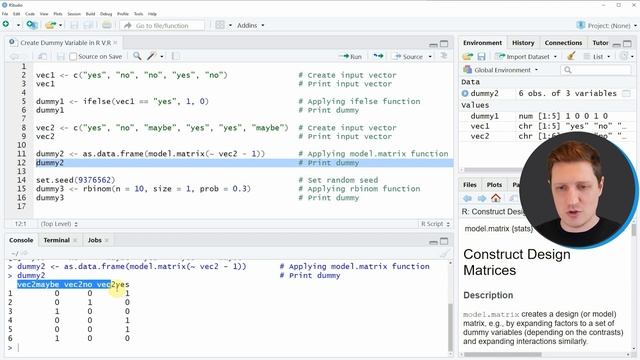Open the R Script file type selector
Viewport: 640px width, 360px height.
[x=435, y=224]
